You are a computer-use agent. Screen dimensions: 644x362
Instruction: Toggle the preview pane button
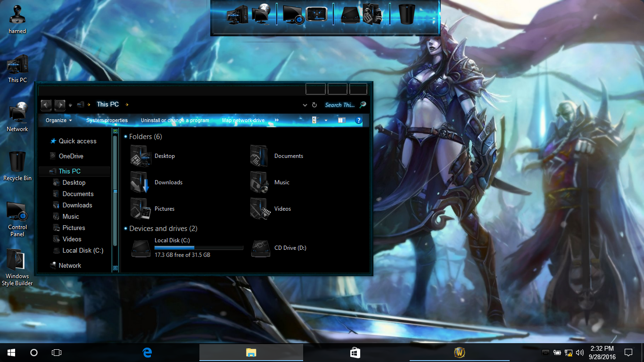click(x=342, y=120)
